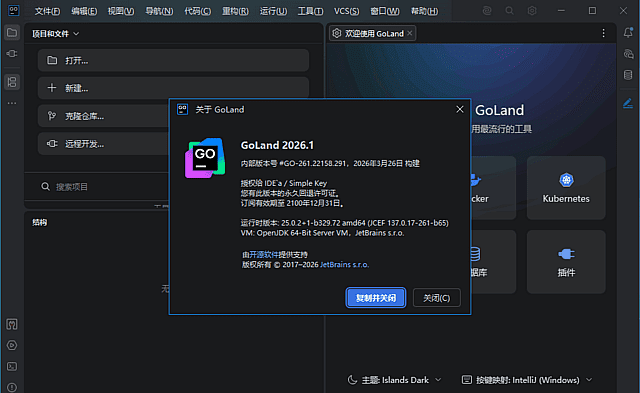This screenshot has width=640, height=393.
Task: Click the VM: OpenJDK 64-Bit Server VM line
Action: pyautogui.click(x=322, y=233)
